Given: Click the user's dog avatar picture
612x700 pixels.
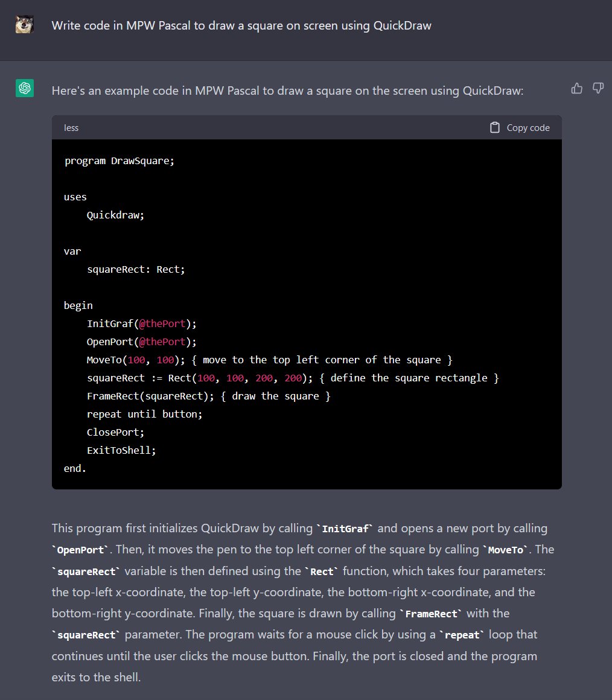Looking at the screenshot, I should point(25,25).
